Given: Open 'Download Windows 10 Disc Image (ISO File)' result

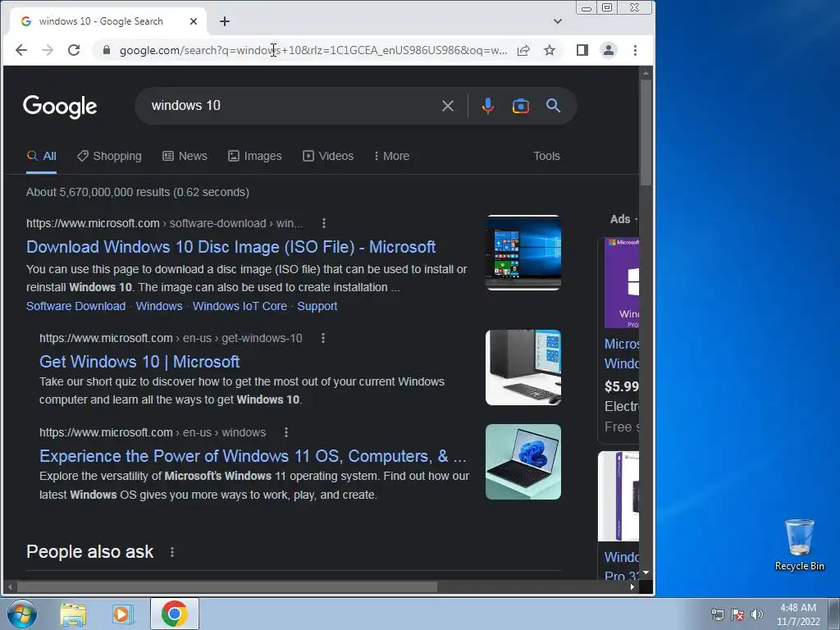Looking at the screenshot, I should coord(231,247).
